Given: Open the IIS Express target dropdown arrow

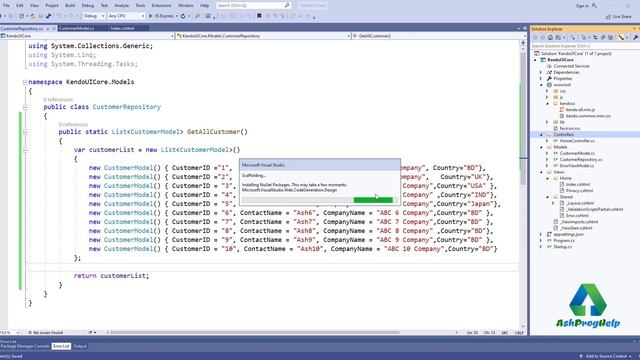Looking at the screenshot, I should pos(176,16).
